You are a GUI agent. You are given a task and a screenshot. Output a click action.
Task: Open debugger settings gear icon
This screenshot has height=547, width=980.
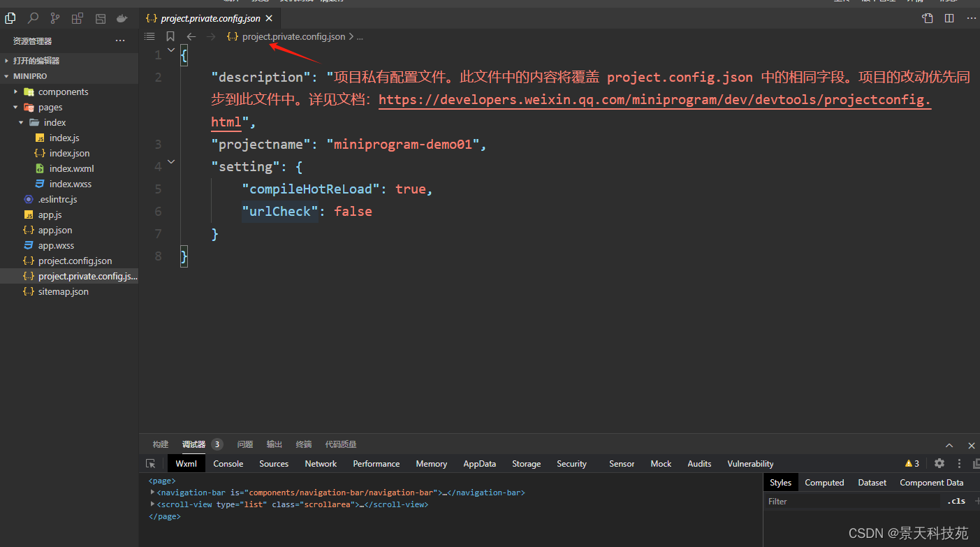(x=939, y=463)
